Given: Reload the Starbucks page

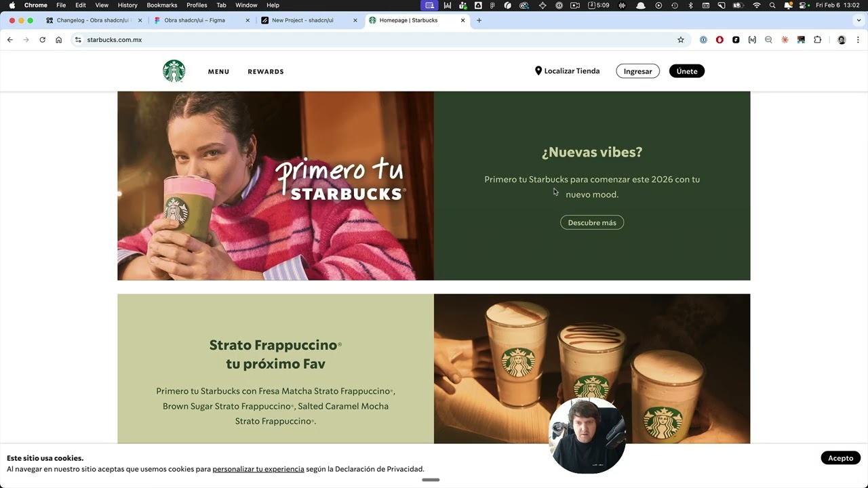Looking at the screenshot, I should 43,40.
